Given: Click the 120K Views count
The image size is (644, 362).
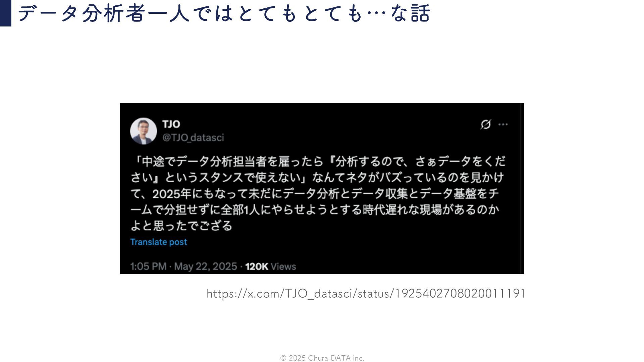Looking at the screenshot, I should (x=270, y=266).
